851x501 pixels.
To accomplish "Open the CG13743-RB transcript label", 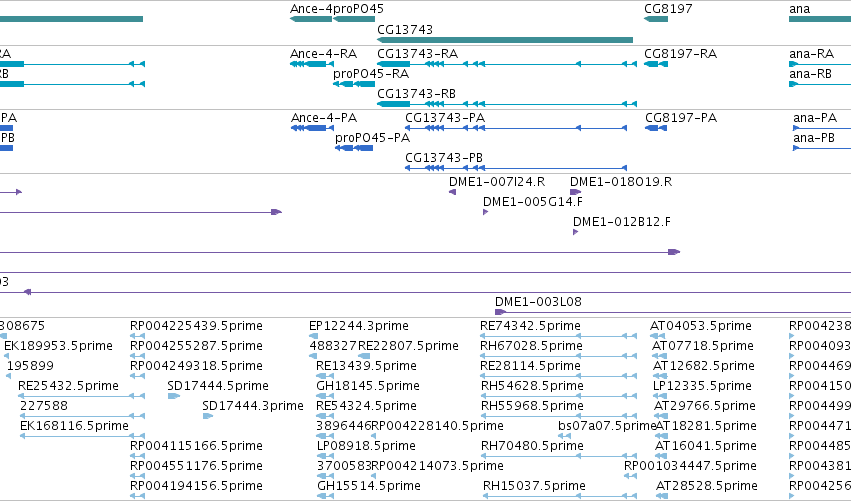I will click(416, 94).
